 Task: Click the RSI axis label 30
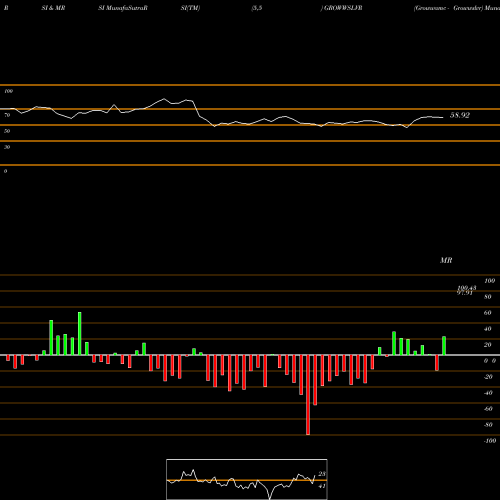coord(7,147)
